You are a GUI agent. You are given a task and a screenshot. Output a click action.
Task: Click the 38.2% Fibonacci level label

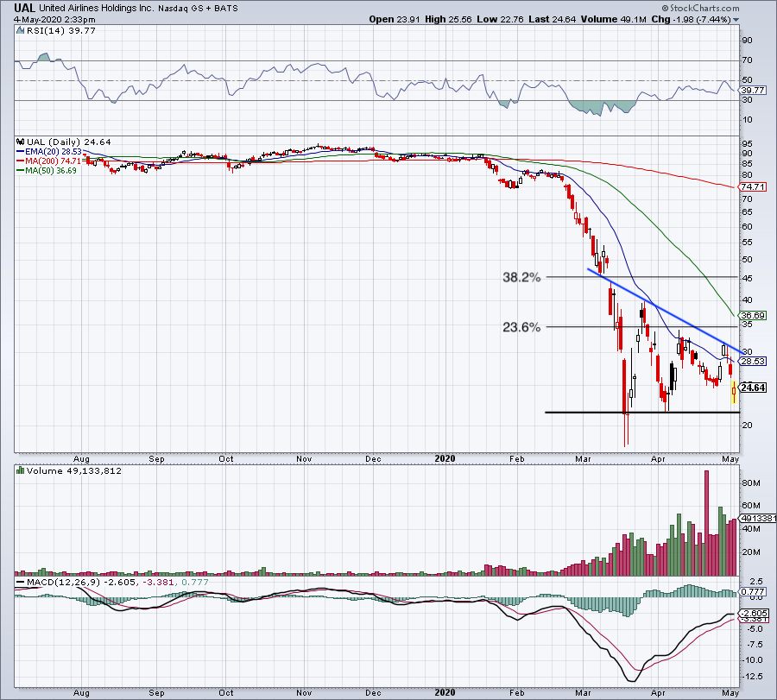coord(521,278)
